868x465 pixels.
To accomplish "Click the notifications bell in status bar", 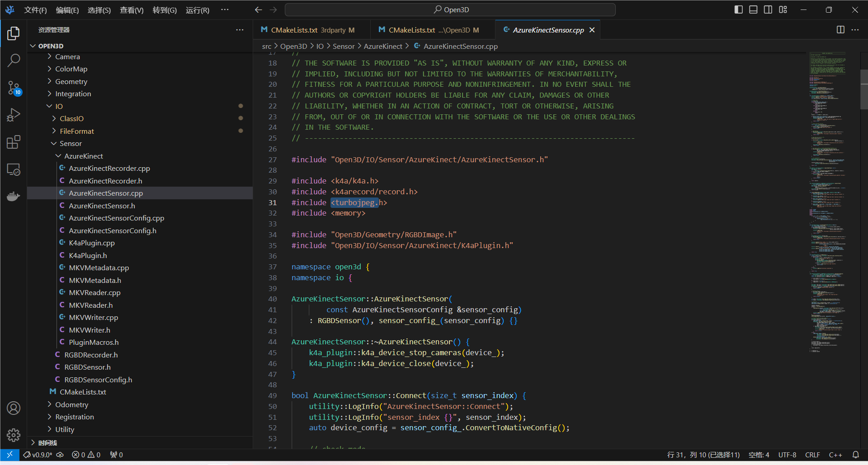I will click(855, 455).
